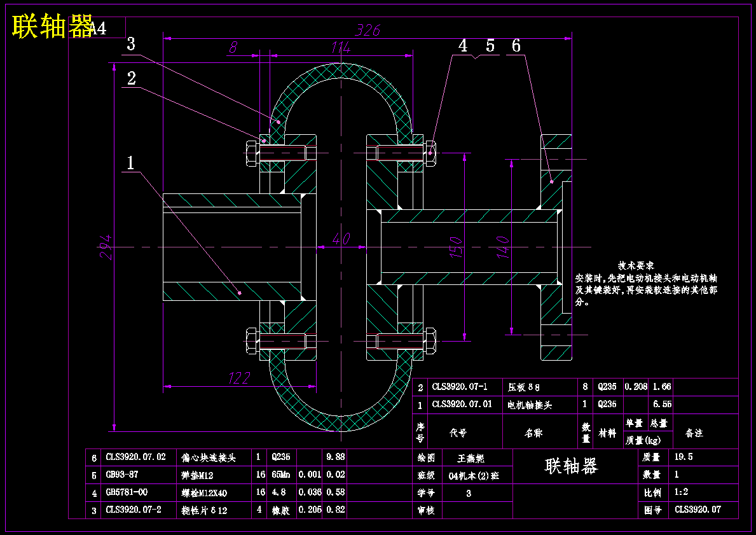The image size is (756, 535).
Task: Click part balloon number 1
Action: point(130,163)
